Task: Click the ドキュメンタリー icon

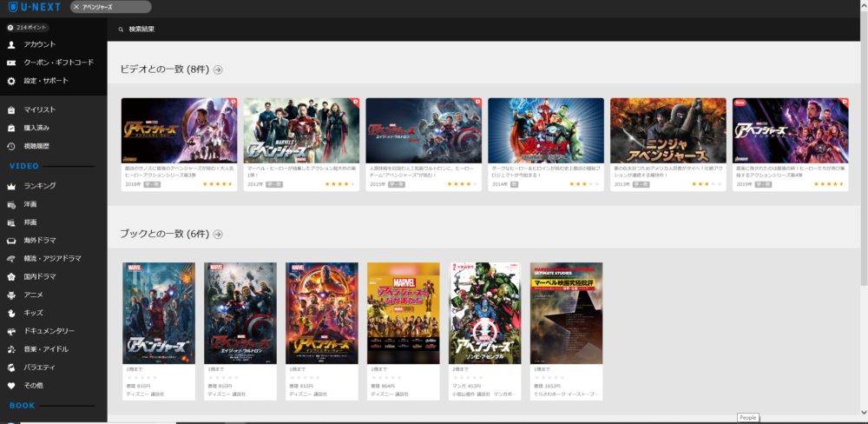Action: click(x=11, y=331)
